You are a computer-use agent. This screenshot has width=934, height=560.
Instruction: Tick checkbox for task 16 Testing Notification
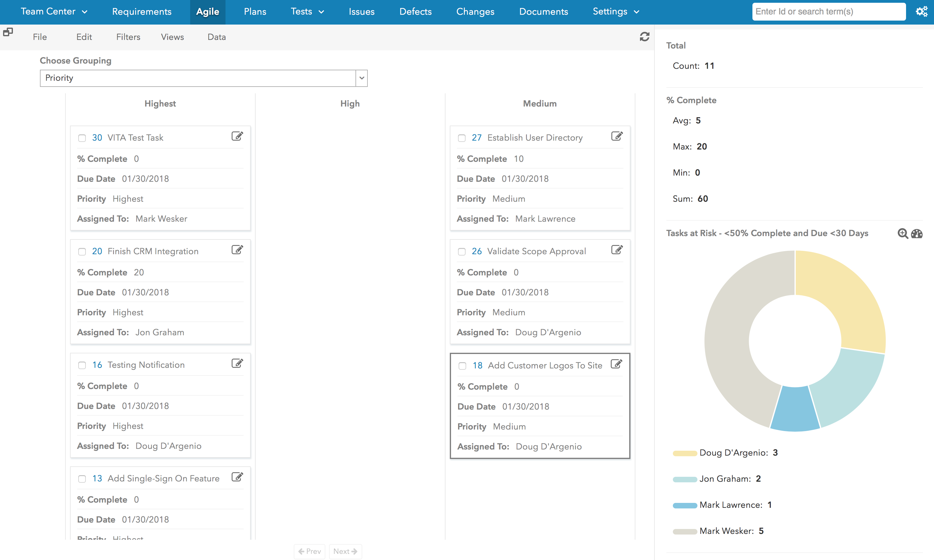coord(82,365)
